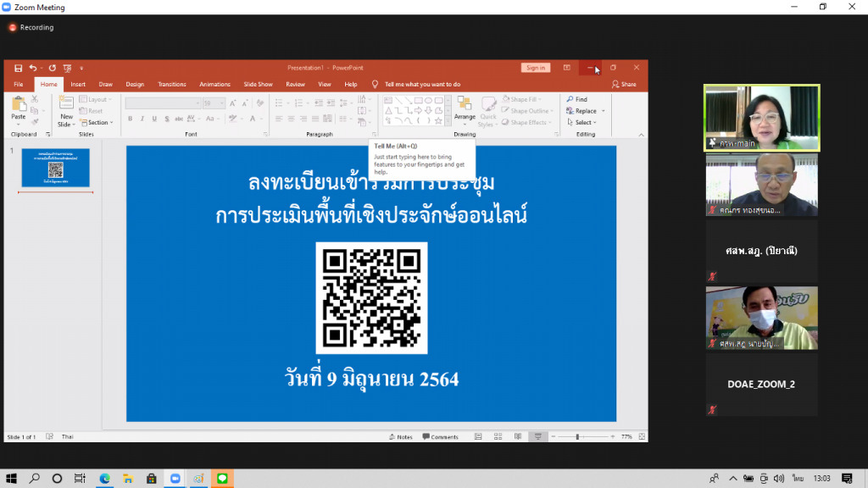Viewport: 868px width, 488px height.
Task: Click the Share button
Action: click(x=624, y=84)
